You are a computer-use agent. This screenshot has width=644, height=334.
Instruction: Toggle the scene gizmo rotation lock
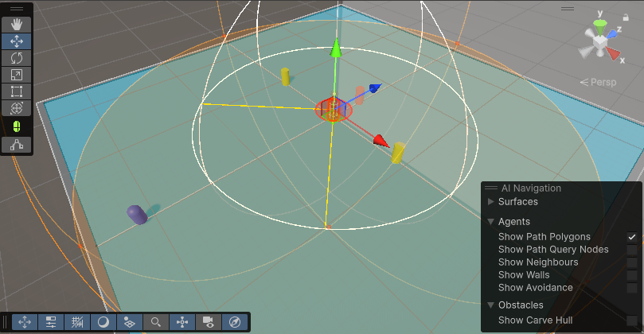tap(626, 17)
